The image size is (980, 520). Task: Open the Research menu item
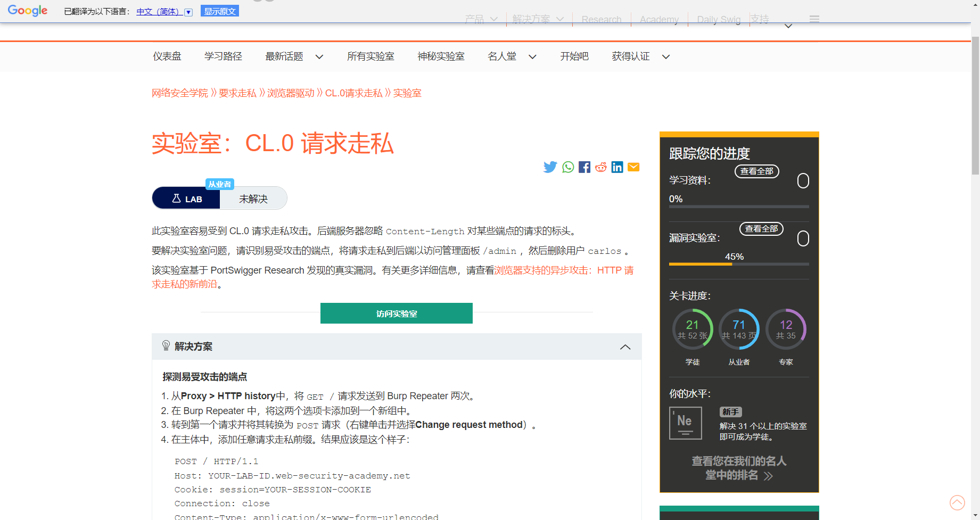[601, 19]
